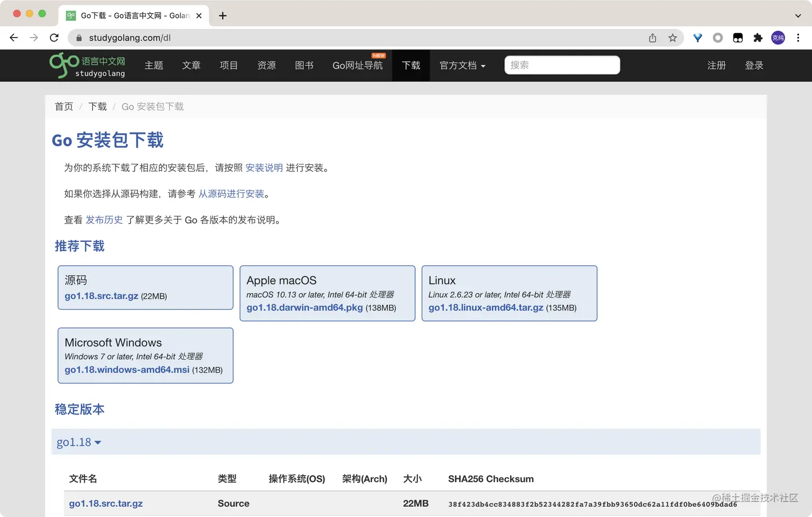Click the 操作系统(OS) column header

[x=297, y=479]
